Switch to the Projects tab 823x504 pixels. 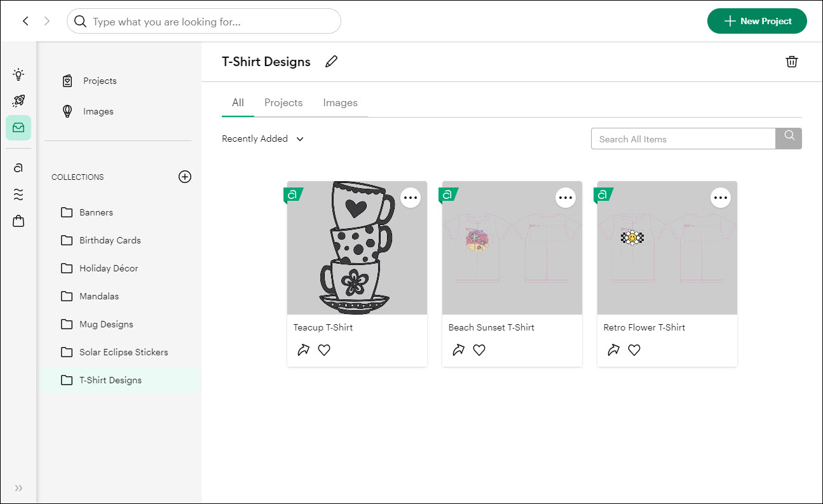(283, 103)
